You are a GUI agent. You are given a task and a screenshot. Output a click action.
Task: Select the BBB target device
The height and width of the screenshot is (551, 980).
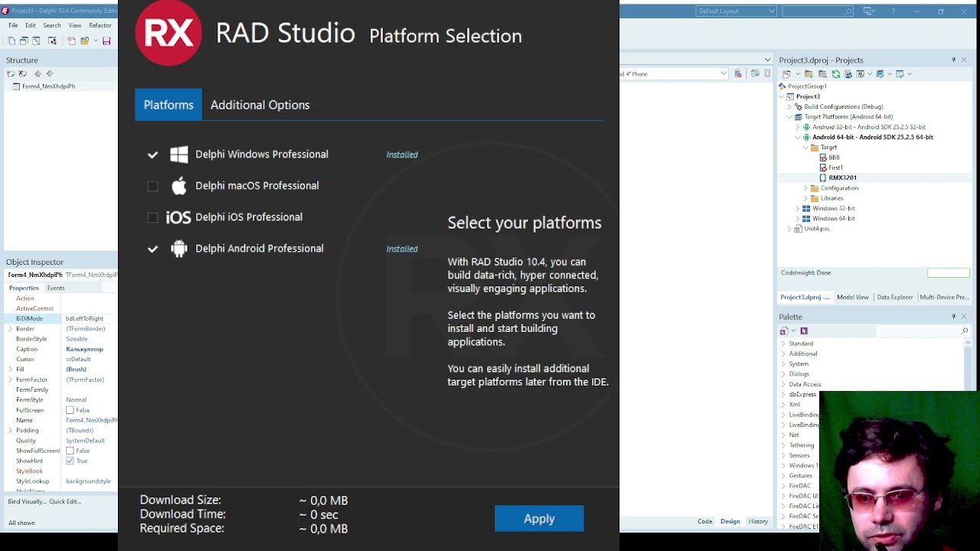(x=834, y=158)
